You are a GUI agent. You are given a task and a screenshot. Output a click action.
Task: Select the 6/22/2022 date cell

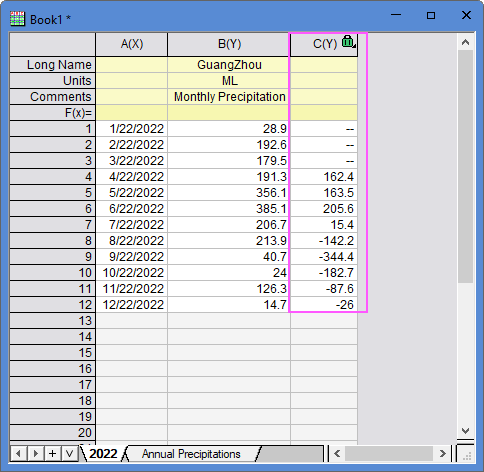coord(132,209)
